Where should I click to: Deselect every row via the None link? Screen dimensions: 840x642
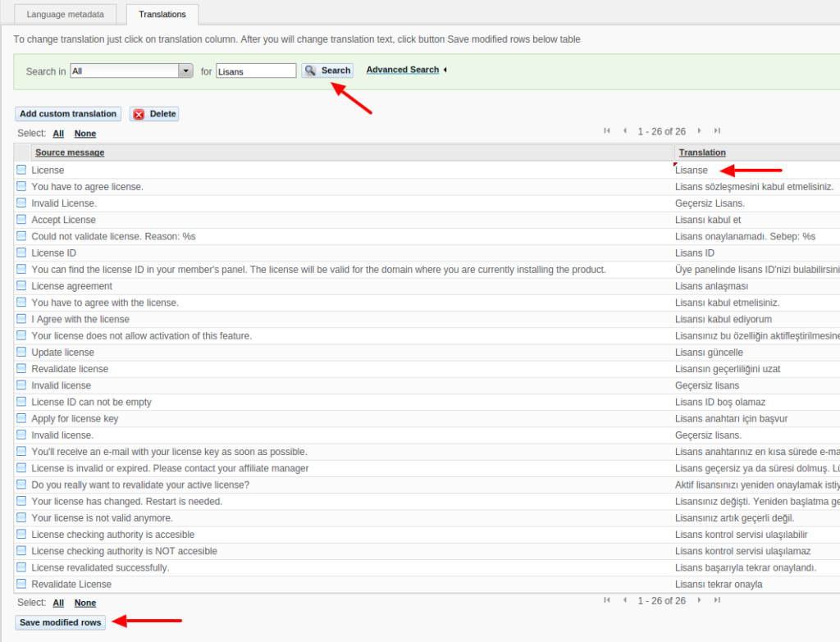click(84, 133)
